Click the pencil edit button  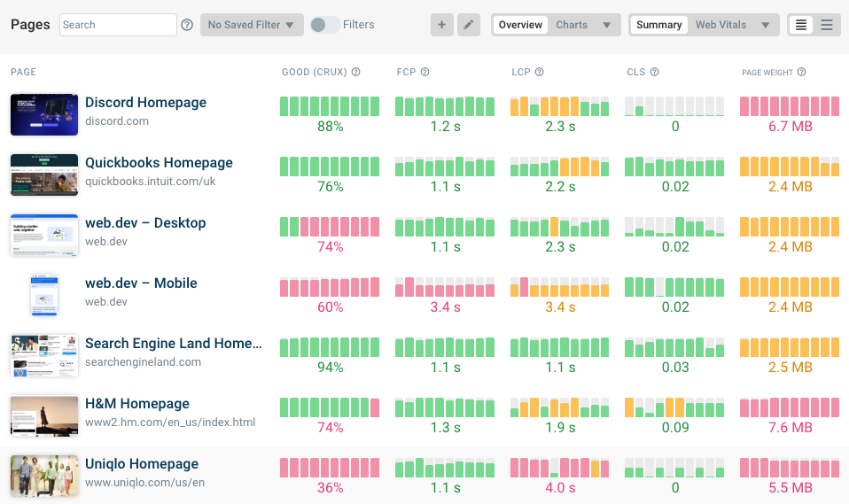[x=468, y=25]
